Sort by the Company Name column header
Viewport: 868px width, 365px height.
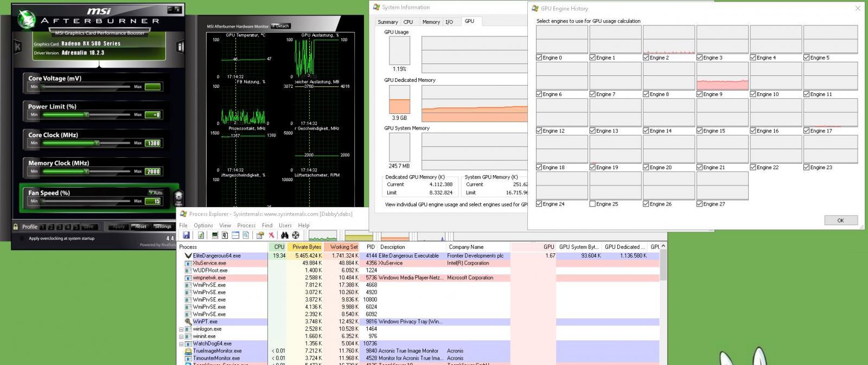click(x=478, y=247)
